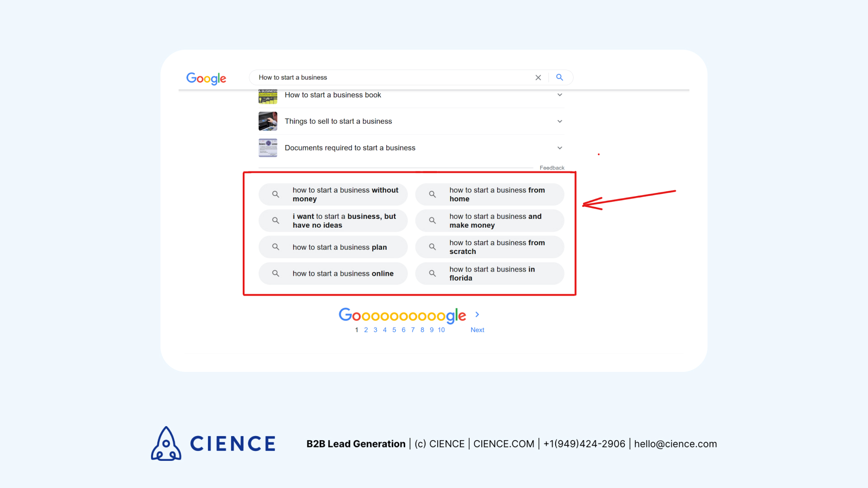Go to results page 10
Image resolution: width=868 pixels, height=488 pixels.
click(441, 330)
